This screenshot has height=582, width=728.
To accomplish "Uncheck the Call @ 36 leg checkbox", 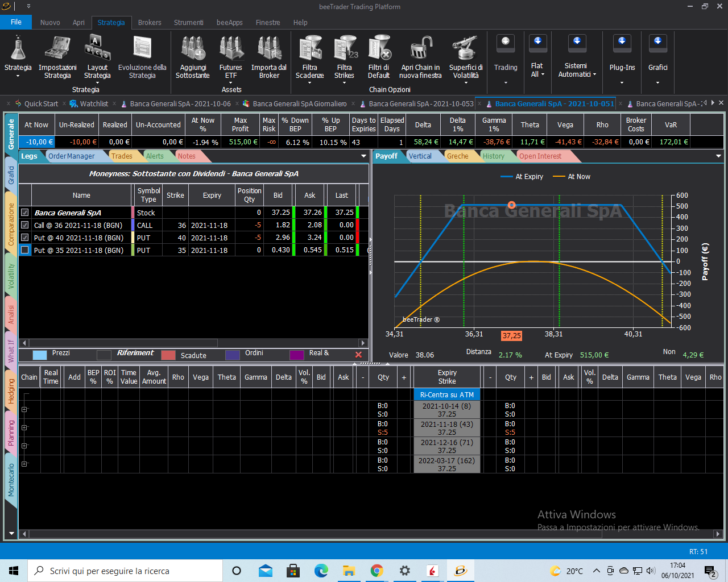I will click(x=25, y=225).
